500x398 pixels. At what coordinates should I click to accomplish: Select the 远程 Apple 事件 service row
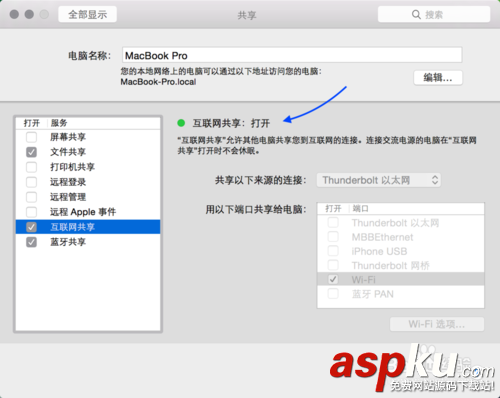(x=88, y=212)
